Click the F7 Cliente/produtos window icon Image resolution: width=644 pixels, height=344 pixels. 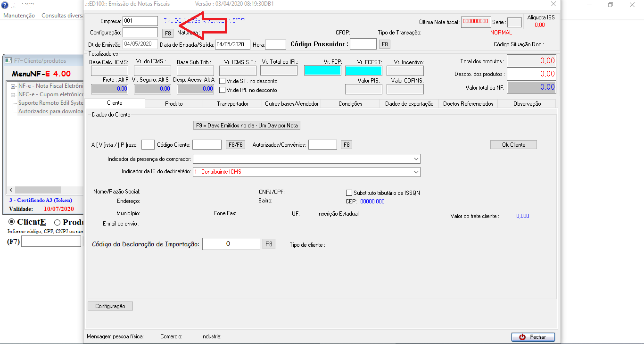(x=8, y=60)
